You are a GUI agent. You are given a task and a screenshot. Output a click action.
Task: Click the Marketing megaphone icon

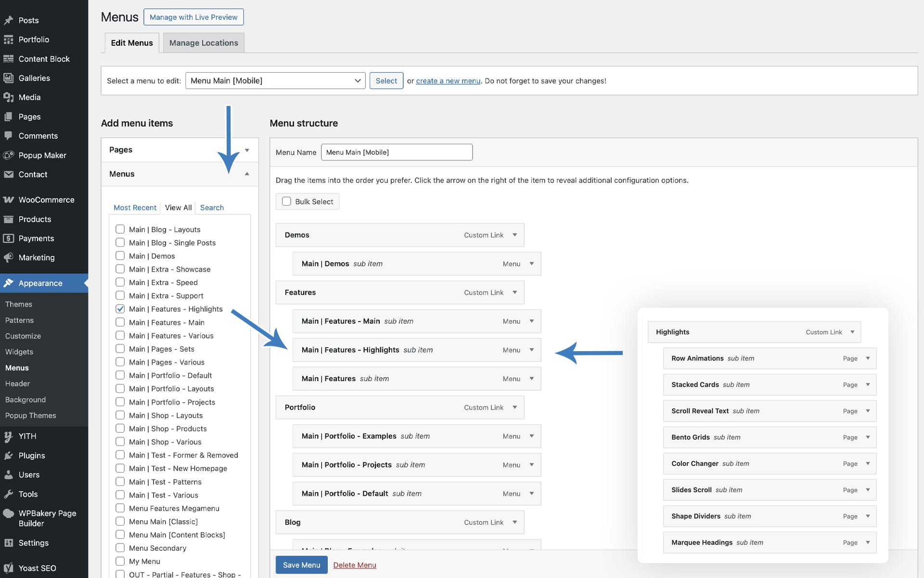[8, 258]
